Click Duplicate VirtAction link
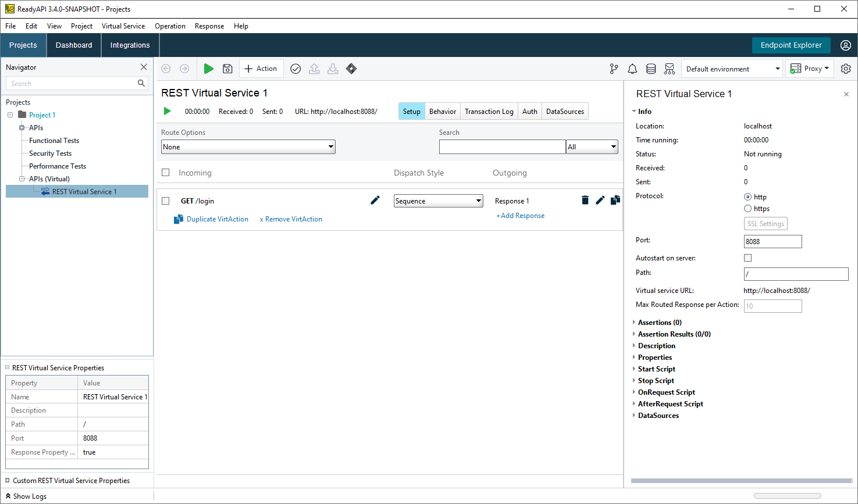858x504 pixels. [211, 219]
